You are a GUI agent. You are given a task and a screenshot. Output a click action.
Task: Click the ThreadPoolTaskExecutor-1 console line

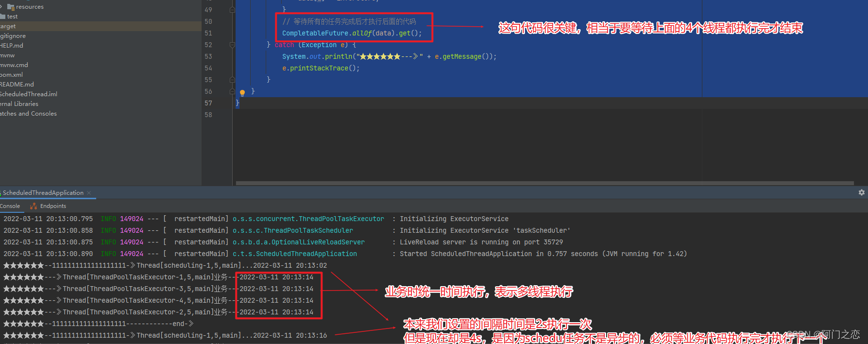tap(158, 277)
